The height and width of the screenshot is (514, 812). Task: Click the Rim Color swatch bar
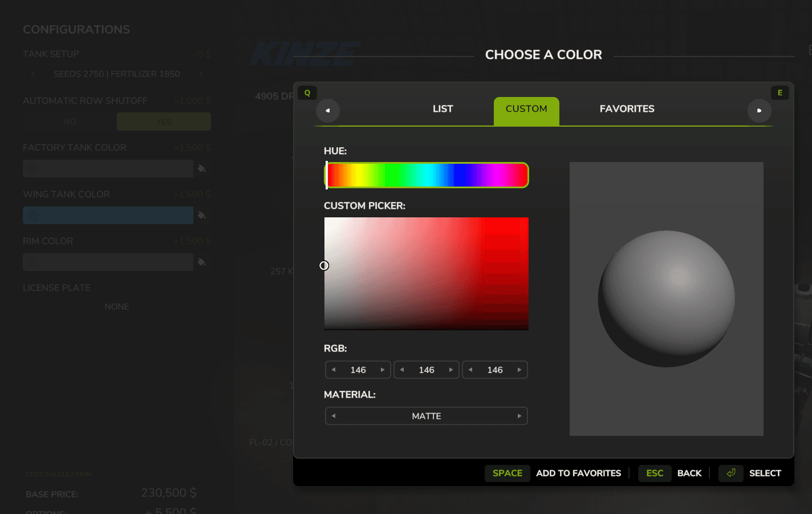click(x=108, y=262)
